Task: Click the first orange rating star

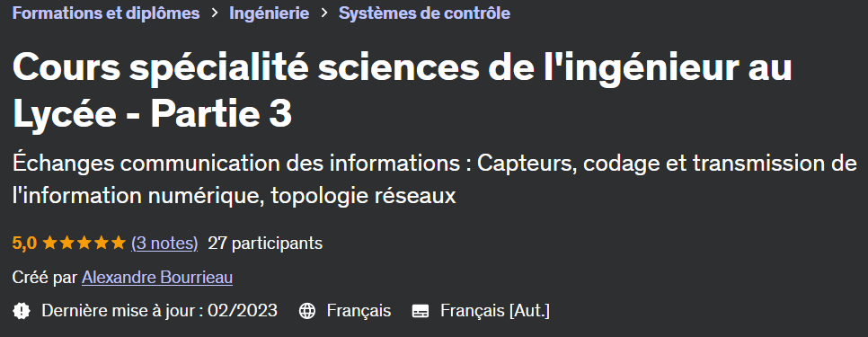Action: tap(49, 243)
